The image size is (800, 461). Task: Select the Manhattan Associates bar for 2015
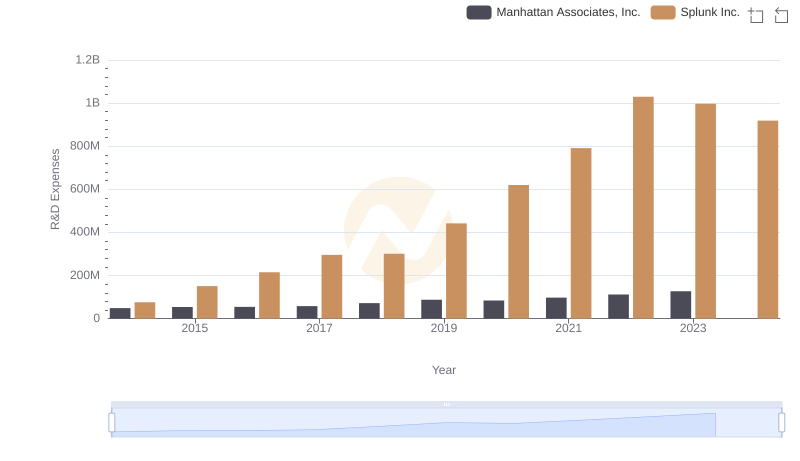coord(183,313)
